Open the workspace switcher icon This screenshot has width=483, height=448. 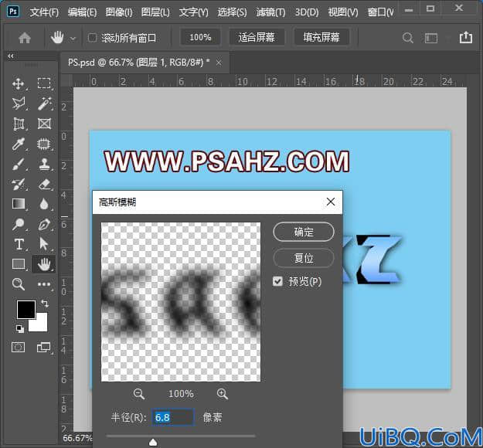(431, 38)
